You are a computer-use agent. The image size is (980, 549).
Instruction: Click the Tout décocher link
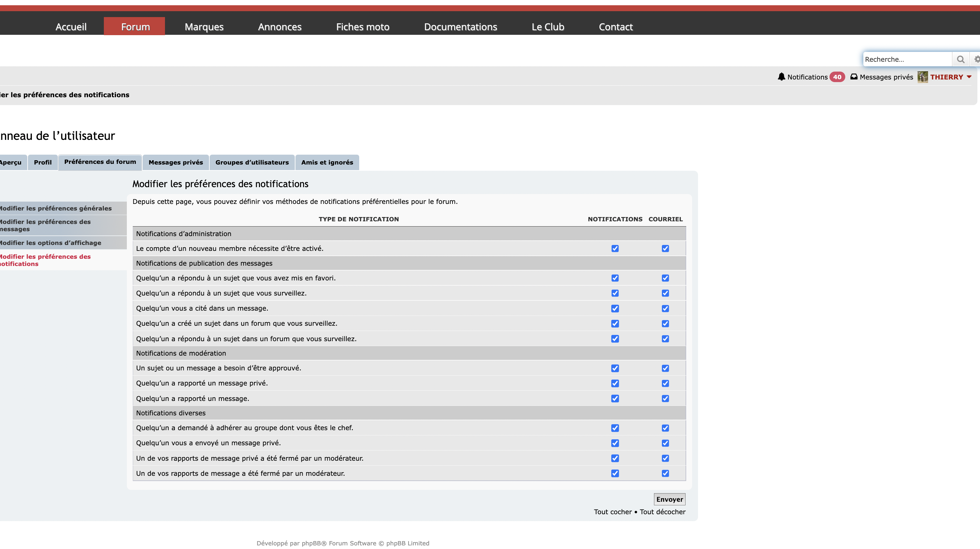[x=662, y=512]
